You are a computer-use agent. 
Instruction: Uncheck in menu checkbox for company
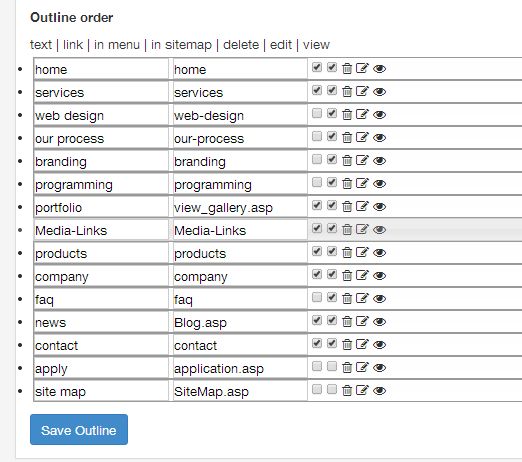[x=317, y=274]
